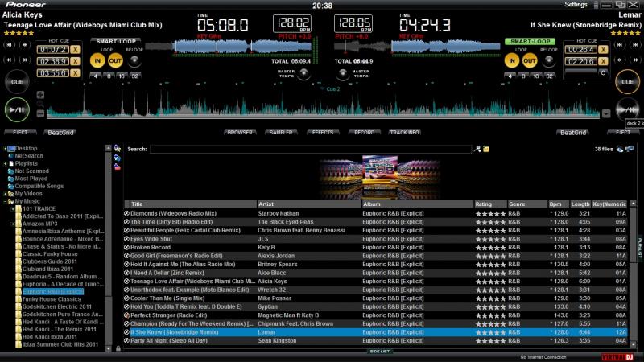Open the TRACK INFO tab
The image size is (644, 362).
point(405,132)
